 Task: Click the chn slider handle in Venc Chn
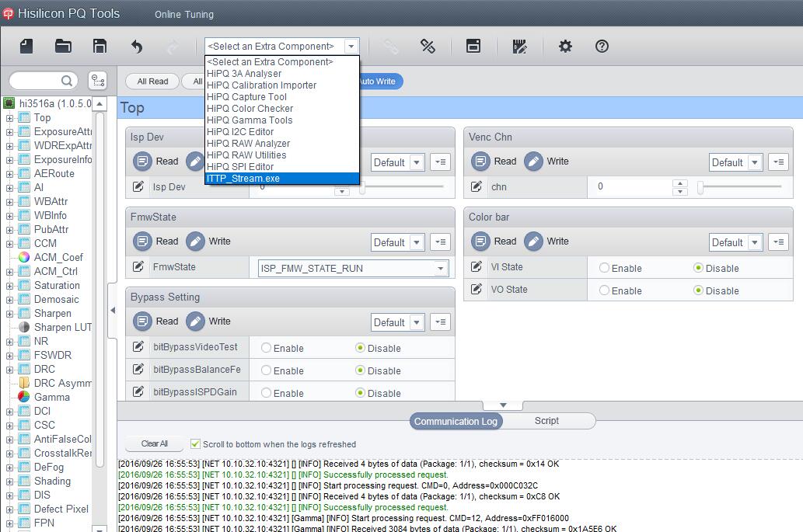point(700,187)
